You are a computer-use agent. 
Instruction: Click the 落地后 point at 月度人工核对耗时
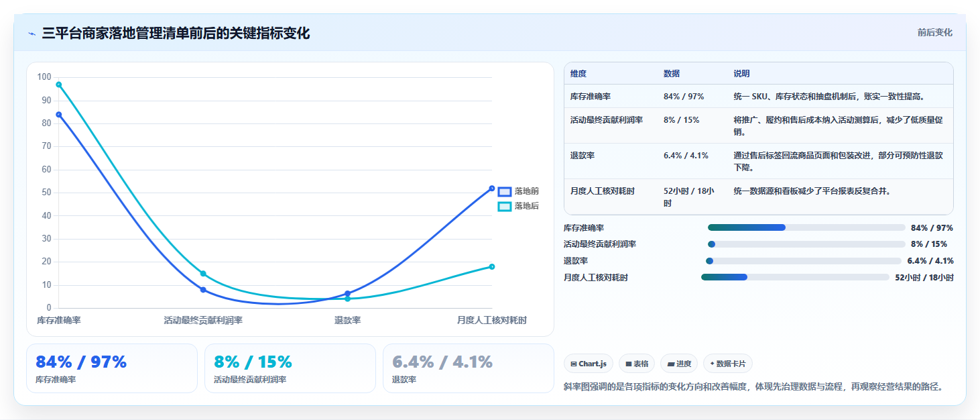(492, 267)
